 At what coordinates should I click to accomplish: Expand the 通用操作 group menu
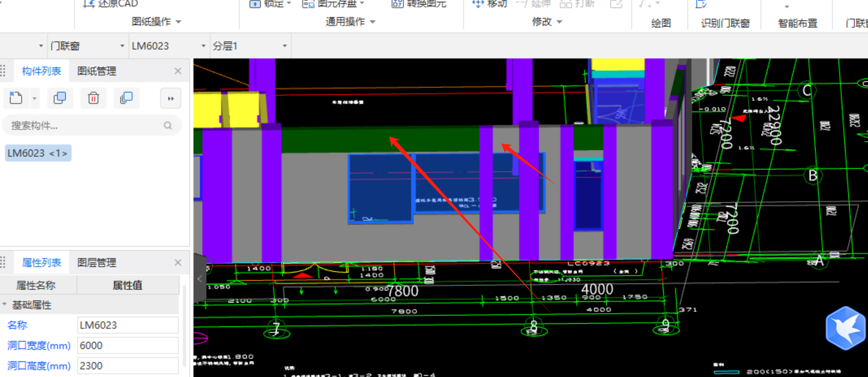(350, 22)
